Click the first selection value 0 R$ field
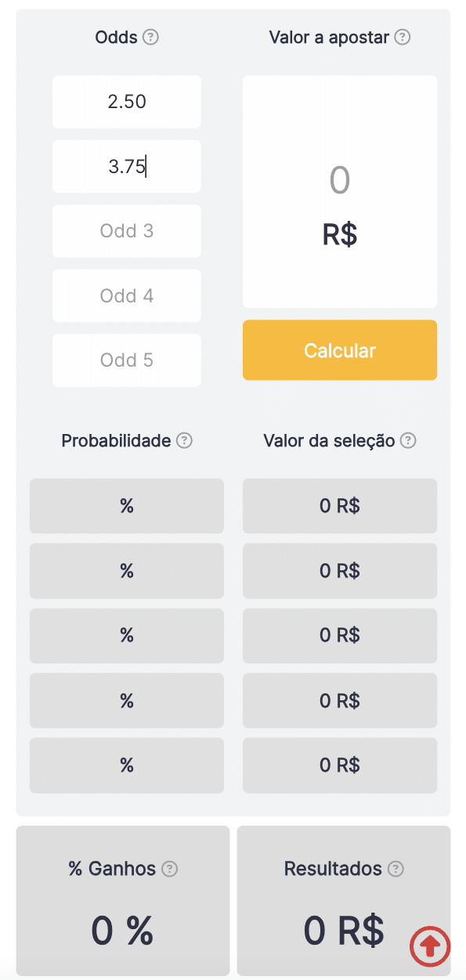Screen dimensions: 466x980 tap(339, 505)
